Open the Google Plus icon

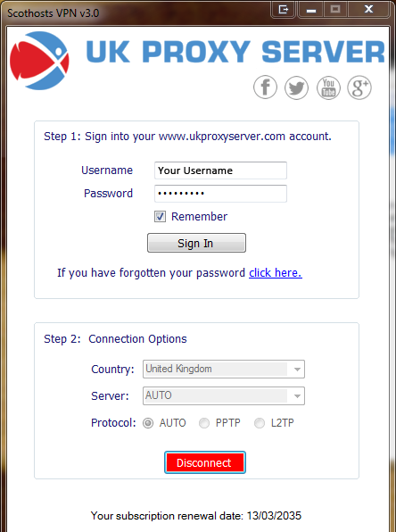(x=359, y=87)
